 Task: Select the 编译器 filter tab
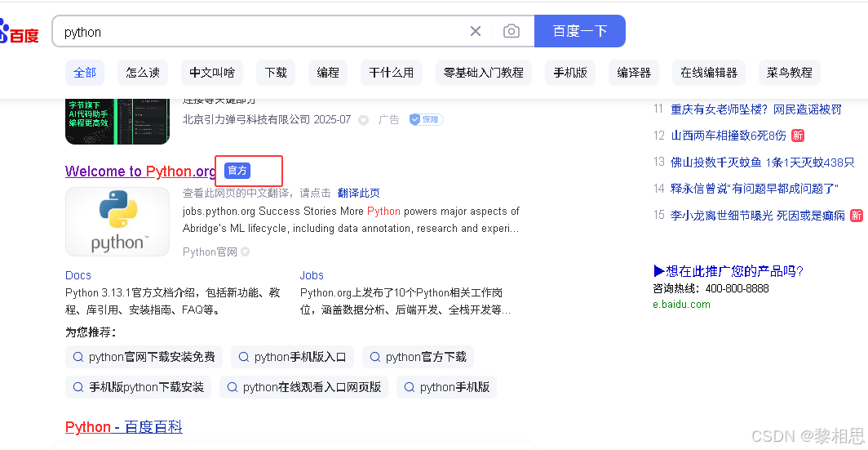click(x=634, y=73)
